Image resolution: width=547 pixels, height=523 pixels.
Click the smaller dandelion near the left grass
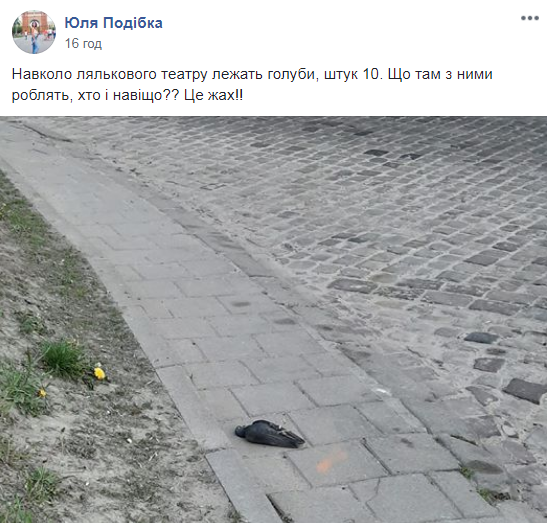point(42,393)
